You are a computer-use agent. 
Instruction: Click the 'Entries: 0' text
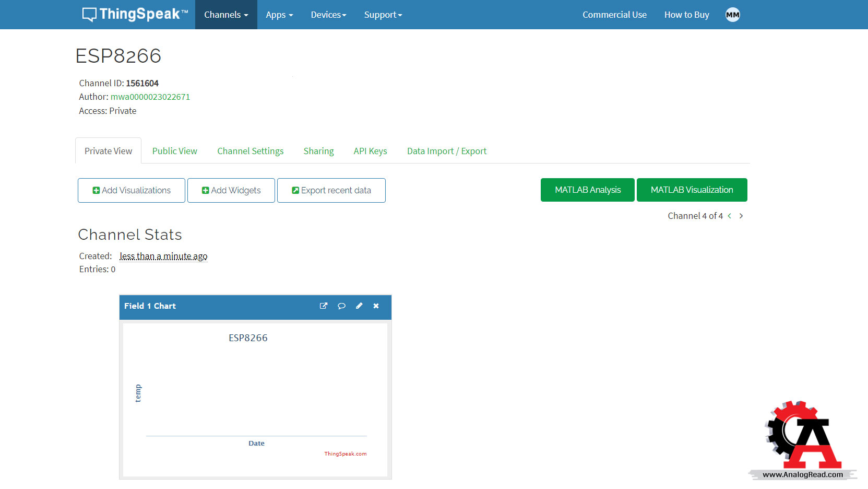coord(98,269)
